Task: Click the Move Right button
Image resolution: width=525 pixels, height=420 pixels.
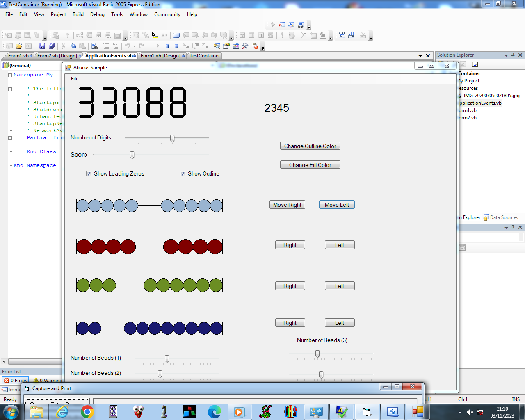Action: pyautogui.click(x=287, y=205)
